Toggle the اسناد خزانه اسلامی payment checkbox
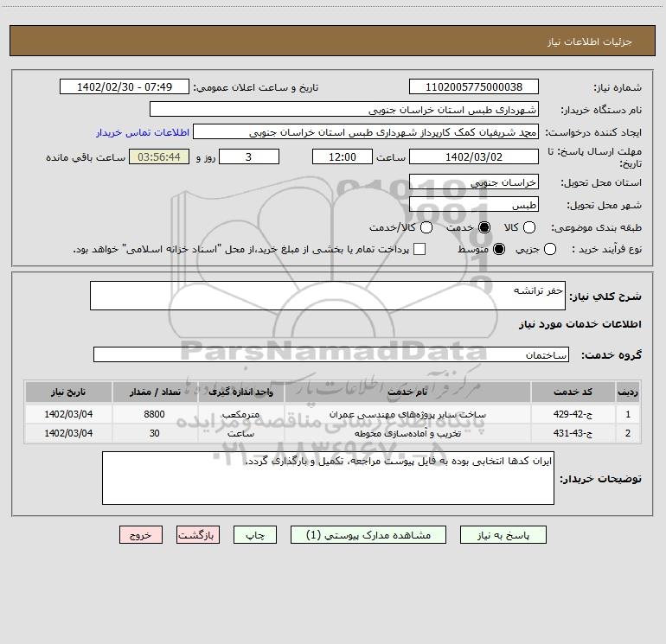This screenshot has height=644, width=666. [419, 249]
